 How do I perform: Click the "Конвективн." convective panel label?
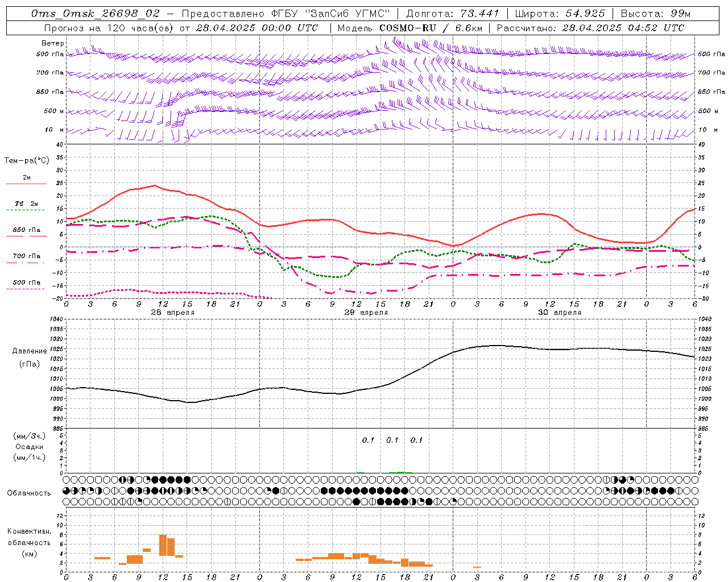29,531
